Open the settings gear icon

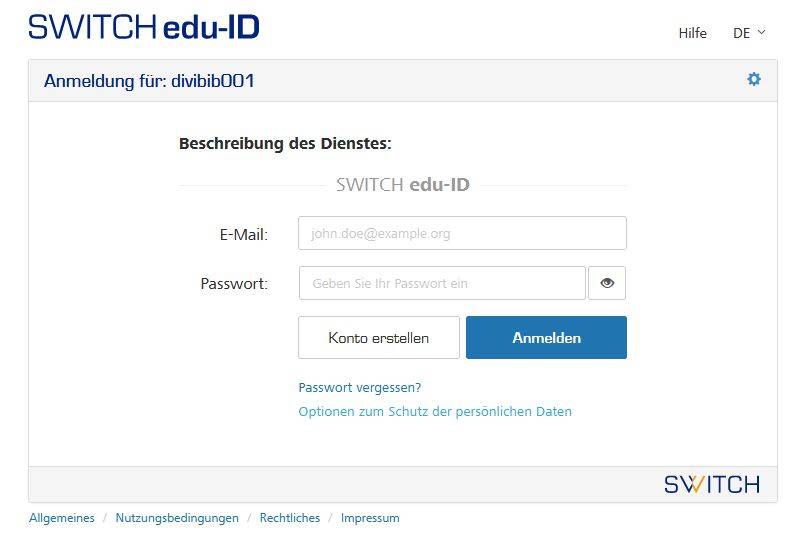click(754, 79)
